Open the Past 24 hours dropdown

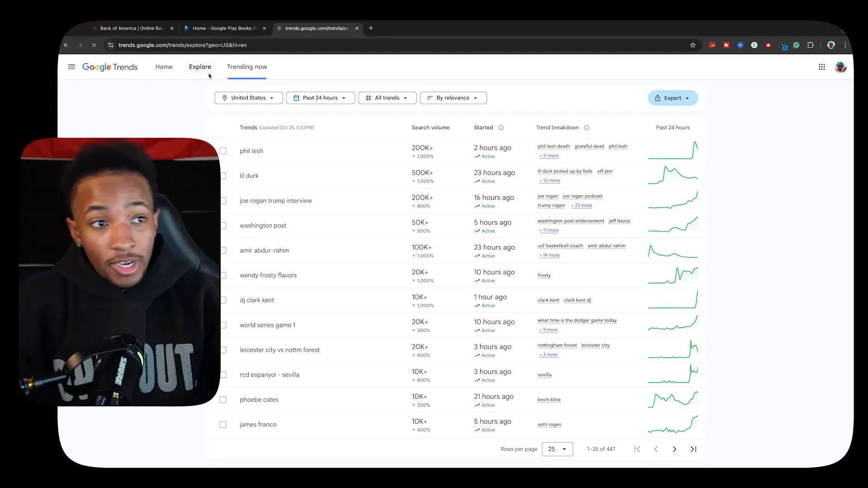[321, 98]
